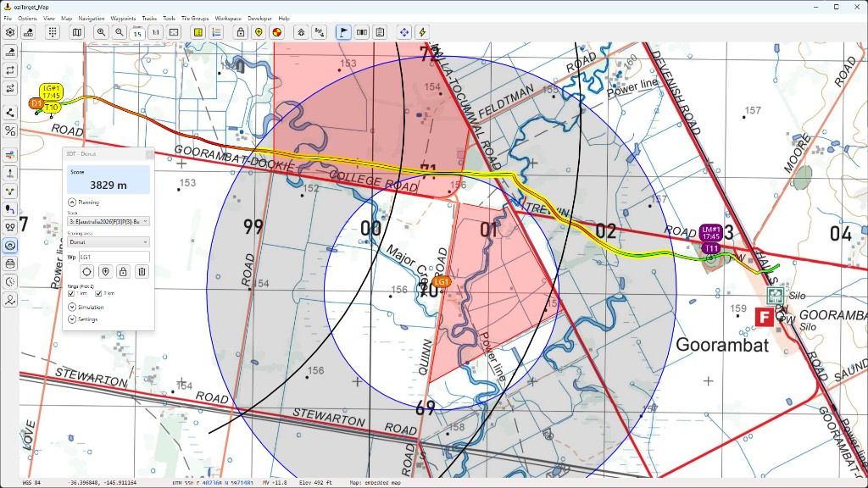Click the three-point track sidebar icon
868x488 pixels.
click(10, 191)
